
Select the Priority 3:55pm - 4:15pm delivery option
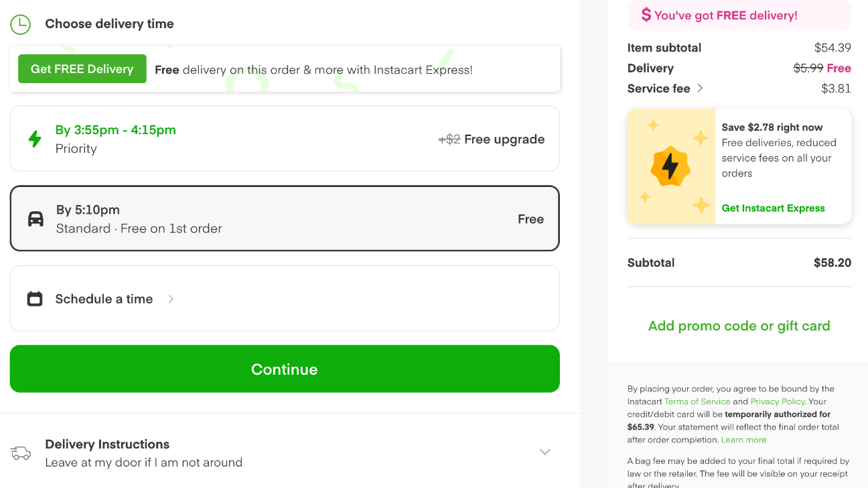(285, 138)
